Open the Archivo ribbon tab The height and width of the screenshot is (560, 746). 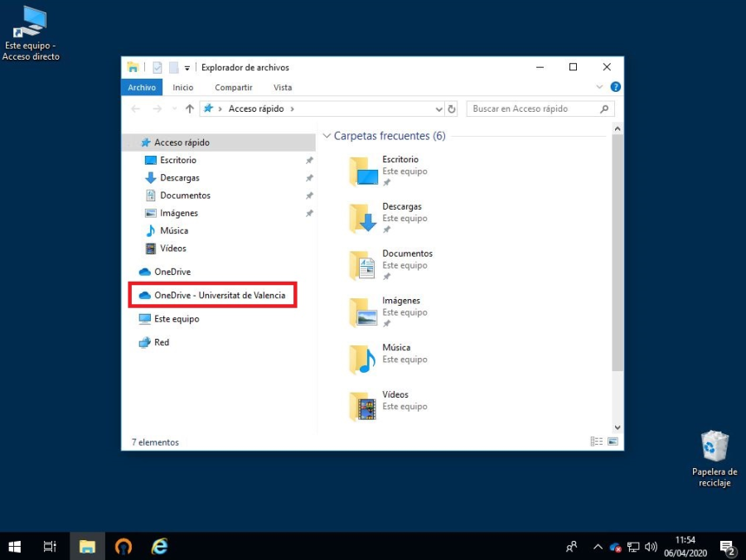tap(142, 88)
